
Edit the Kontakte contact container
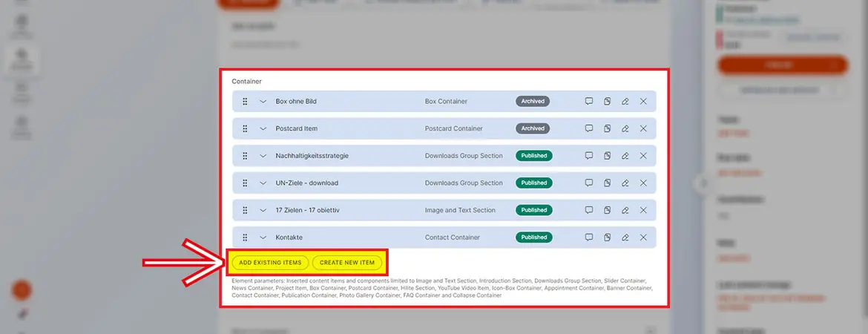625,238
